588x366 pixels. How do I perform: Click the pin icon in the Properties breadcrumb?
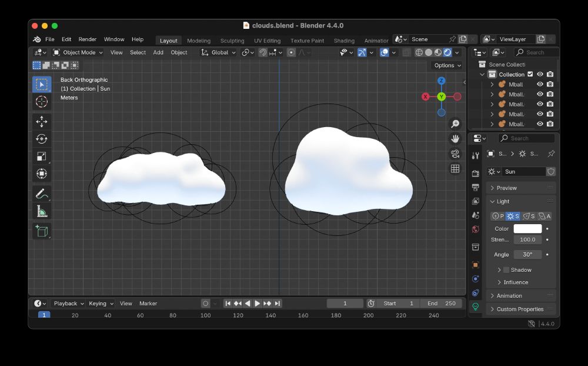551,154
